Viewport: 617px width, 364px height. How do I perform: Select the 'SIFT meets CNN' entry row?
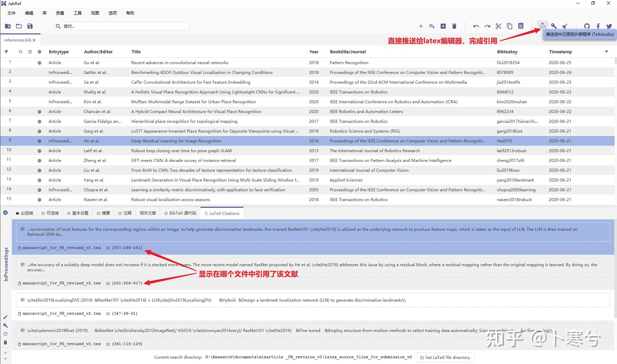point(307,161)
